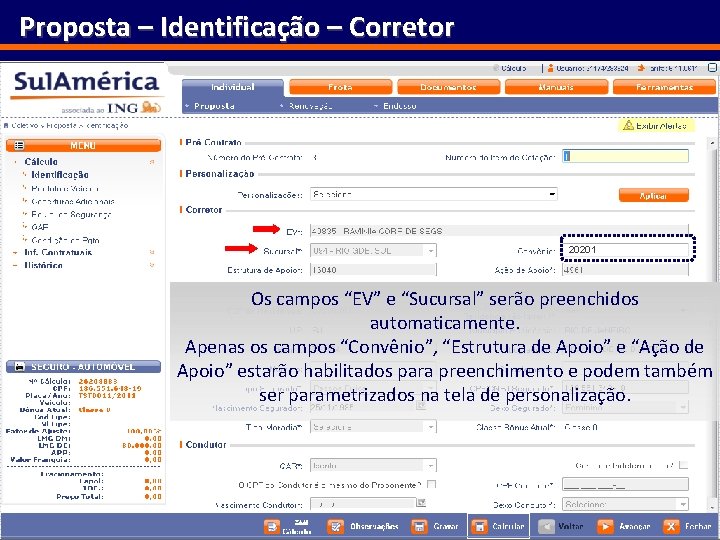
Task: Click the Voltar arrow icon
Action: (x=546, y=526)
